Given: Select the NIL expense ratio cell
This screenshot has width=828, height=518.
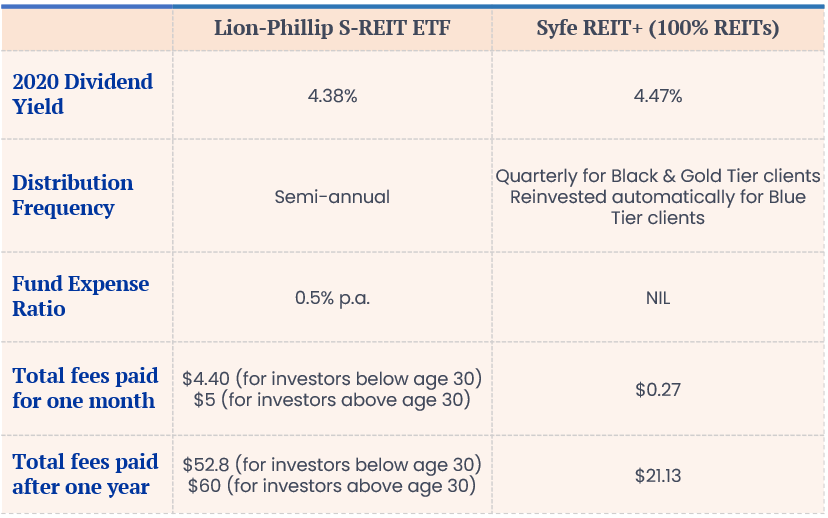Looking at the screenshot, I should click(x=658, y=298).
